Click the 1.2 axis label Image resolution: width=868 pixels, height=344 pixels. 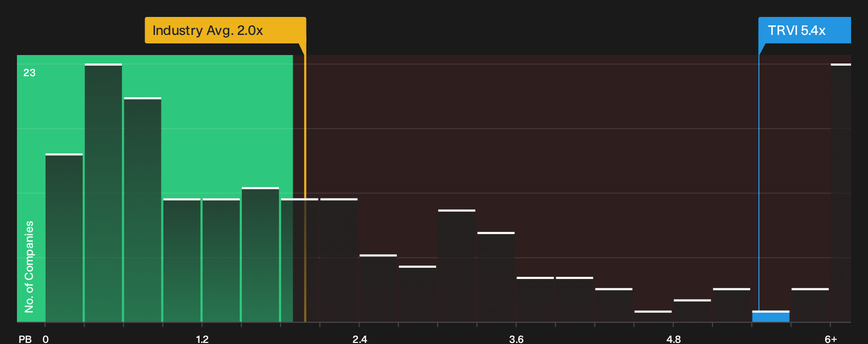(202, 339)
